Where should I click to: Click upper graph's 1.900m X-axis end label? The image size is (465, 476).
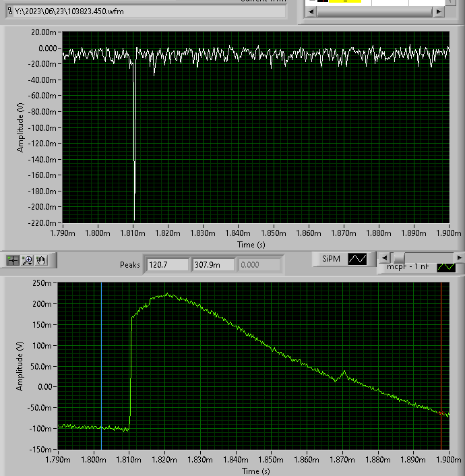449,233
